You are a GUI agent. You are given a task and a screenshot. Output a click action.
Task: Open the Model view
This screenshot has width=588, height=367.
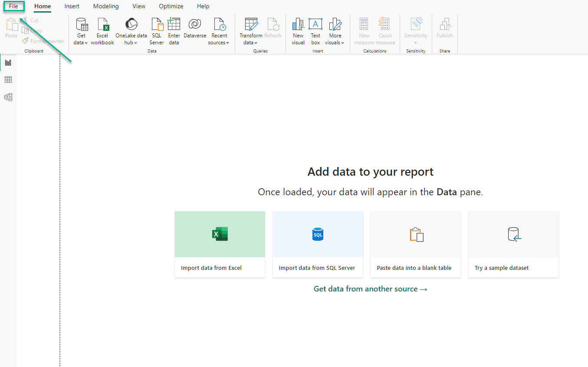(x=8, y=97)
